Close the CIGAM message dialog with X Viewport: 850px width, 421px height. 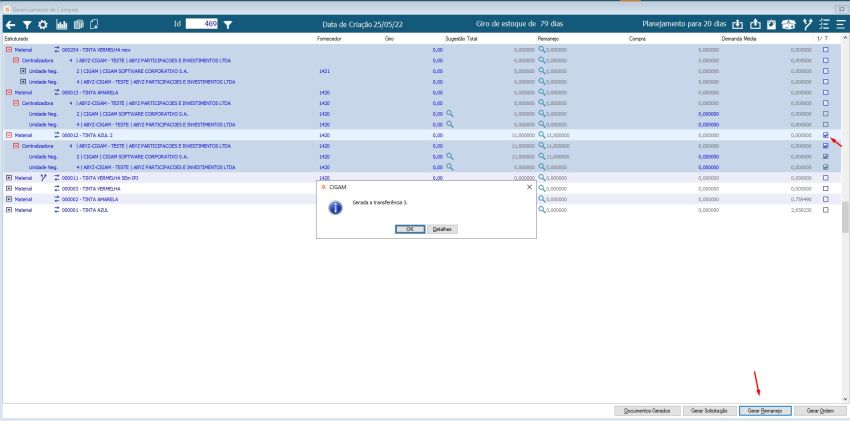pos(529,187)
